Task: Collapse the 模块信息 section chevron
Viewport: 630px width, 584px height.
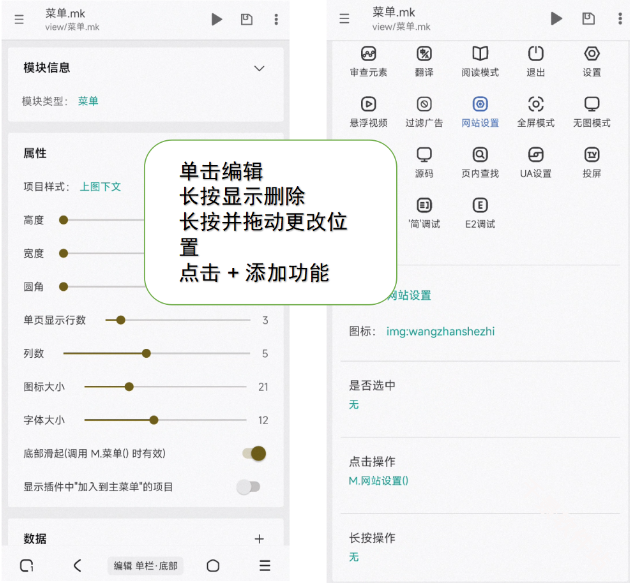Action: 259,68
